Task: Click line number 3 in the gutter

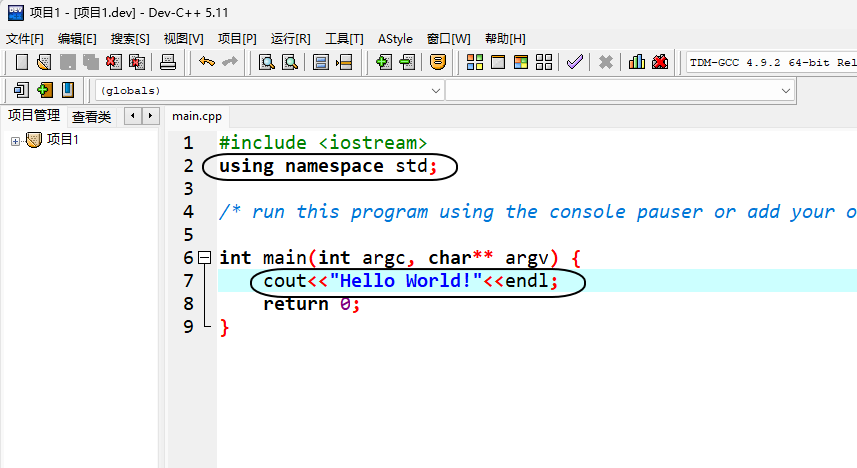Action: point(189,189)
